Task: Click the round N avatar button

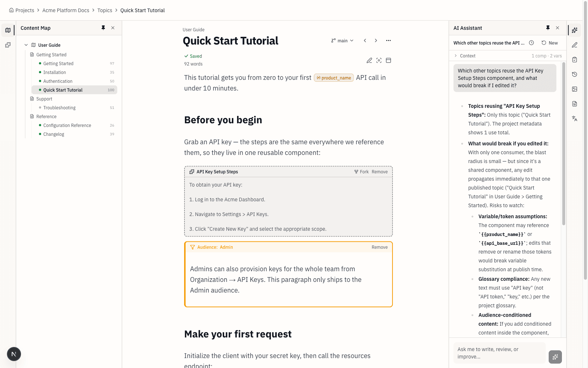Action: (x=14, y=354)
